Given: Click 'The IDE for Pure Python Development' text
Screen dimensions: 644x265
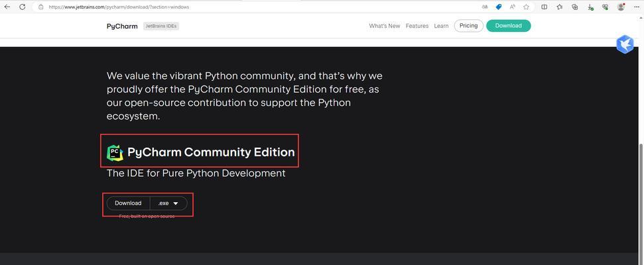Looking at the screenshot, I should tap(196, 173).
